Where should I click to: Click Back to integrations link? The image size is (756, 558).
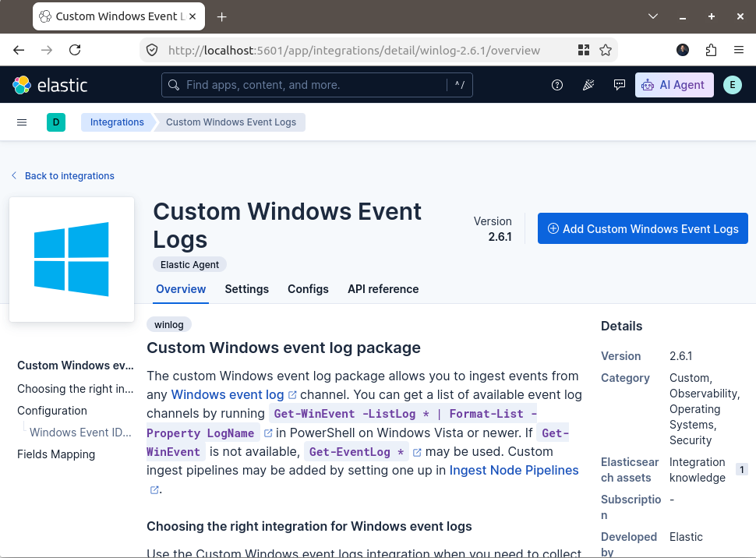coord(62,175)
